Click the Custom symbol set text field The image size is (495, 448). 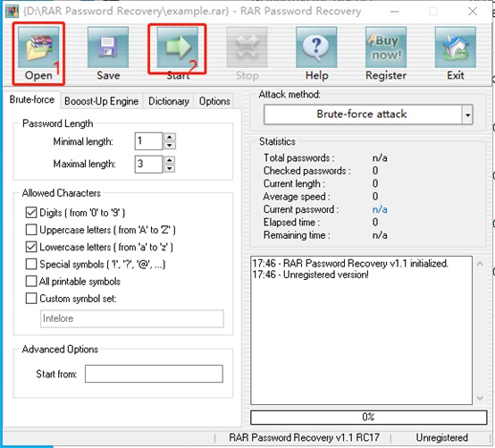(x=132, y=318)
